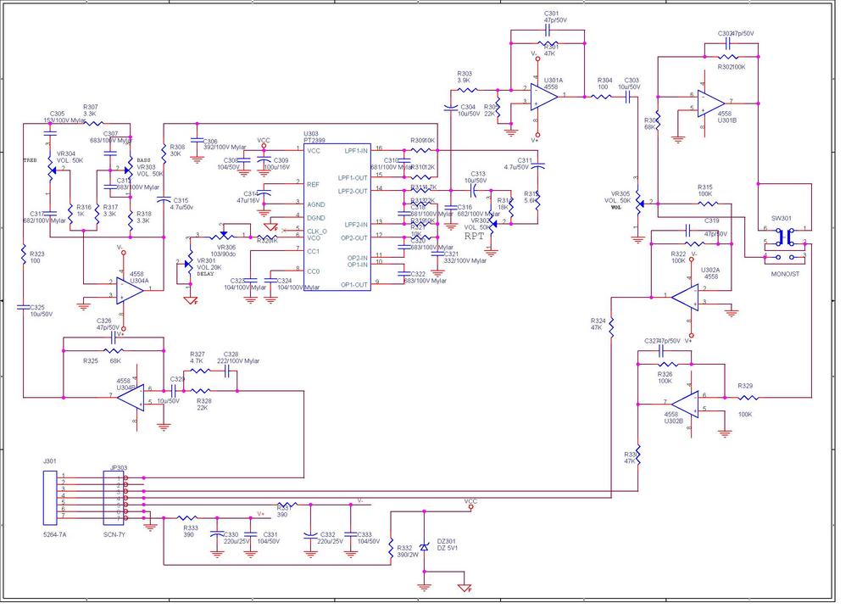Select the R327 4.7K resistor symbol
This screenshot has width=868, height=614.
200,371
